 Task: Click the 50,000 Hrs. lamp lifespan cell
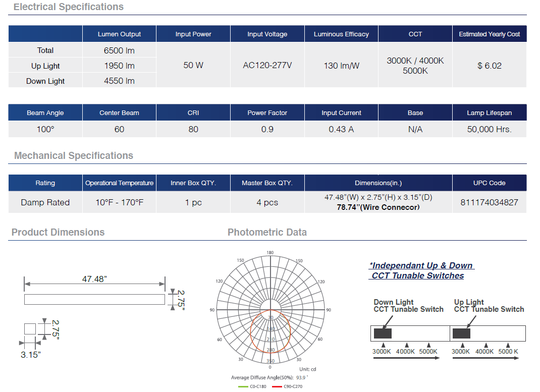click(x=489, y=129)
